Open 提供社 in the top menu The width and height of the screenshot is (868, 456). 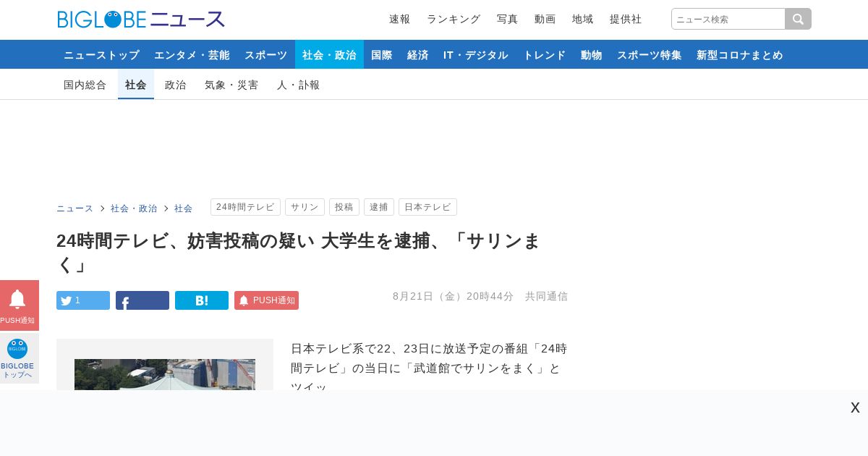tap(625, 20)
